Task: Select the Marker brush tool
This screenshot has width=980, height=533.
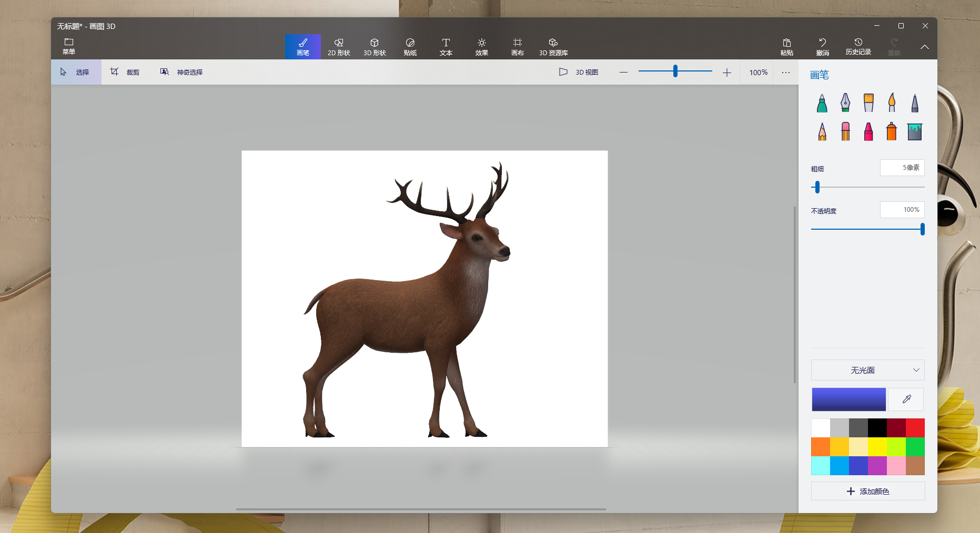Action: (x=822, y=103)
